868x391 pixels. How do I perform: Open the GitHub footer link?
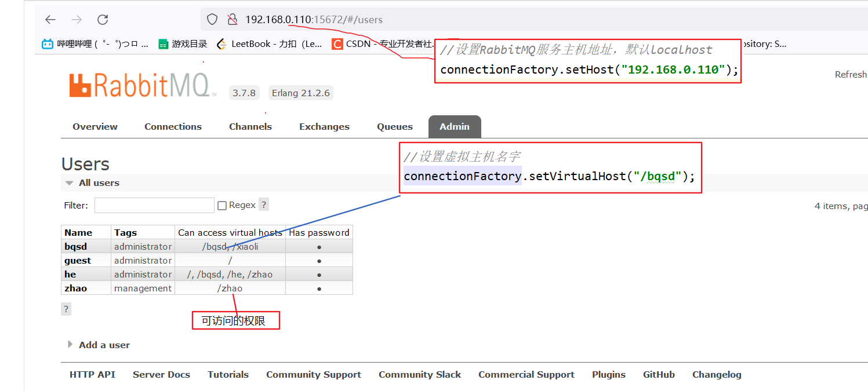(659, 375)
